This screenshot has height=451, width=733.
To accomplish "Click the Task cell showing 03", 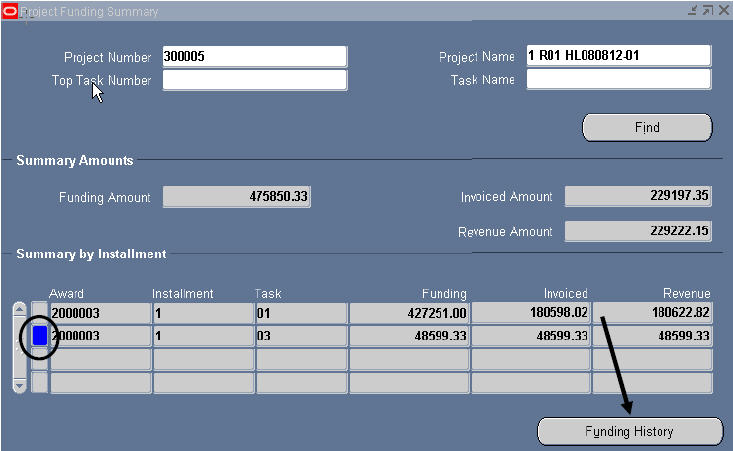I will click(302, 336).
